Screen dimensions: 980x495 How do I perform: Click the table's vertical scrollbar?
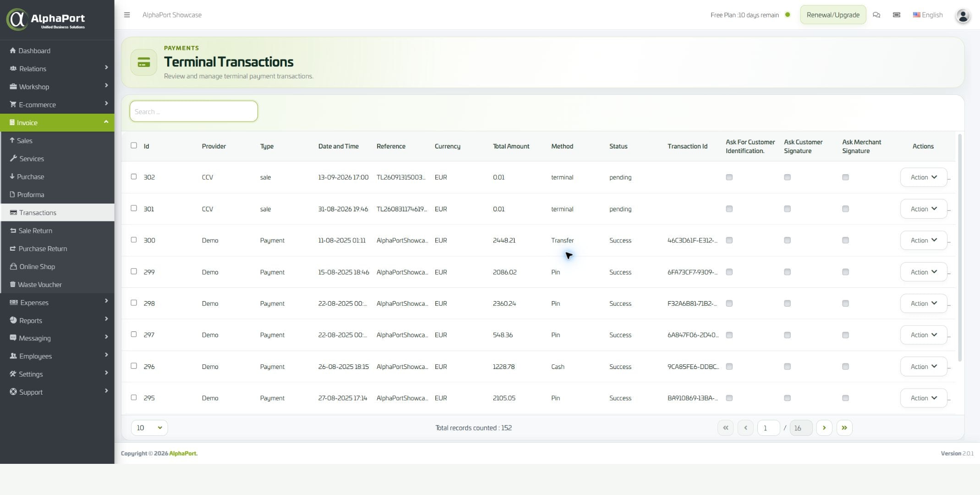point(959,247)
